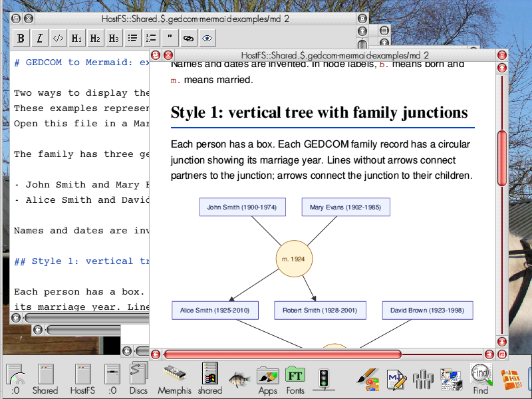Screen dimensions: 532x399
Task: Toggle size of the preview window
Action: tap(502, 55)
